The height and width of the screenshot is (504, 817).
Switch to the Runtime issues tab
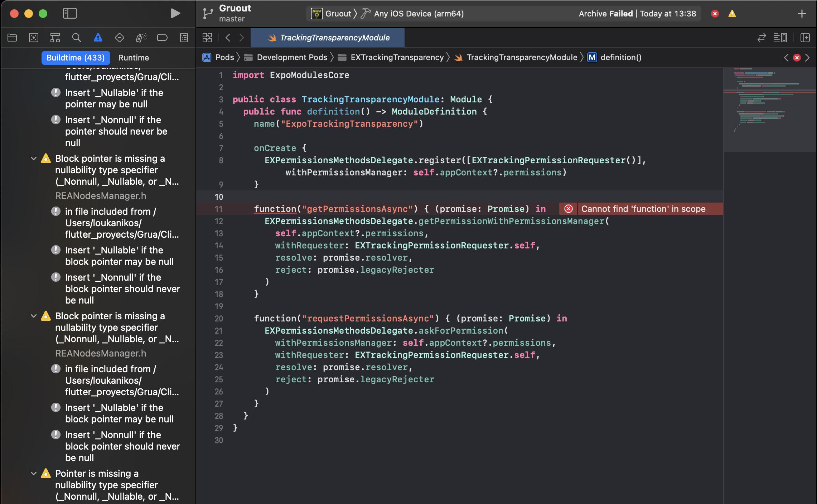pos(134,58)
